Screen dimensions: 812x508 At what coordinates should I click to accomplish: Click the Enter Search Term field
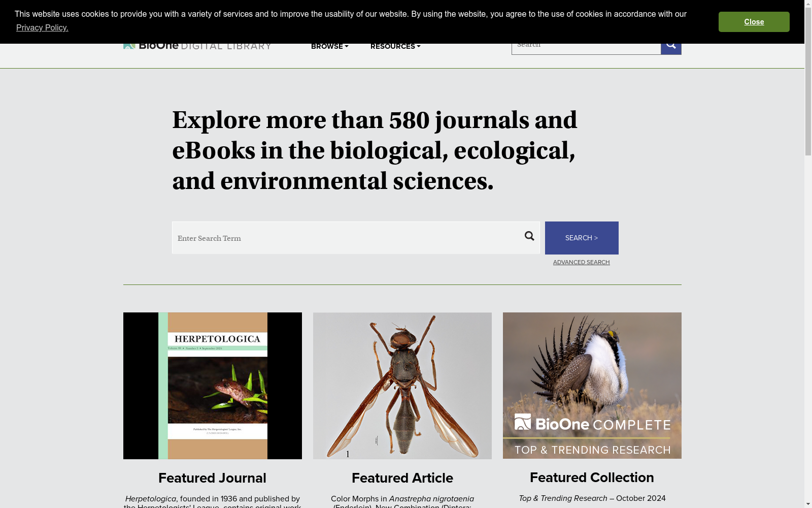click(x=356, y=238)
